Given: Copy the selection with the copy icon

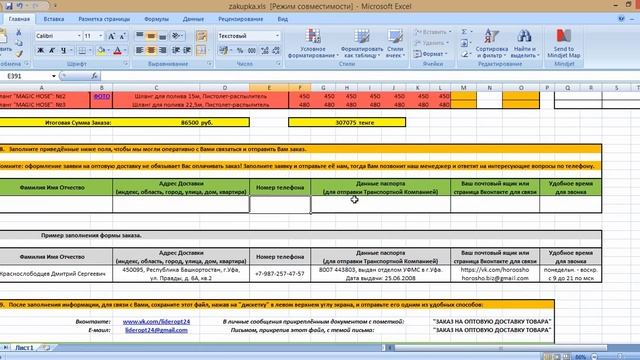Looking at the screenshot, I should [18, 43].
